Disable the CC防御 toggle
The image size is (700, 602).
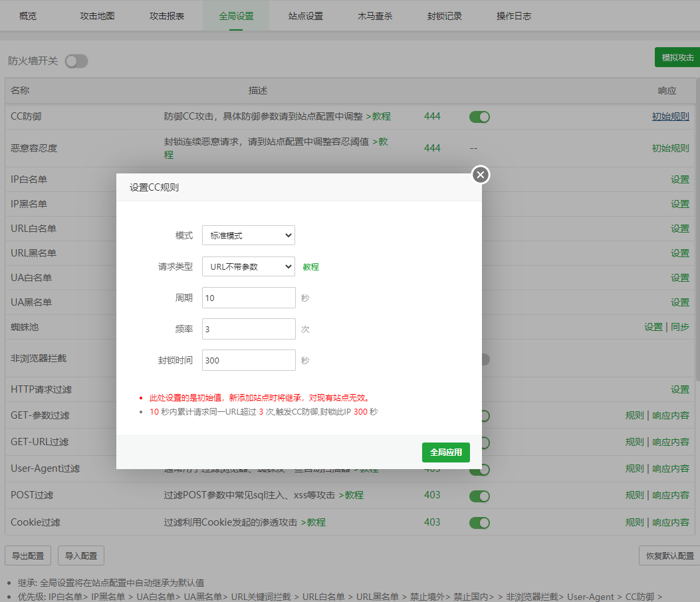click(x=479, y=117)
